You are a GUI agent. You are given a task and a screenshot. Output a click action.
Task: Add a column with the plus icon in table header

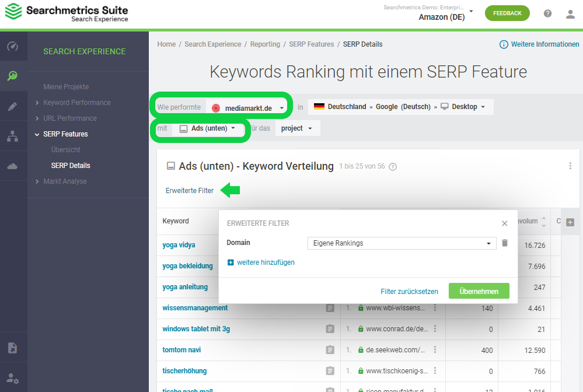570,222
